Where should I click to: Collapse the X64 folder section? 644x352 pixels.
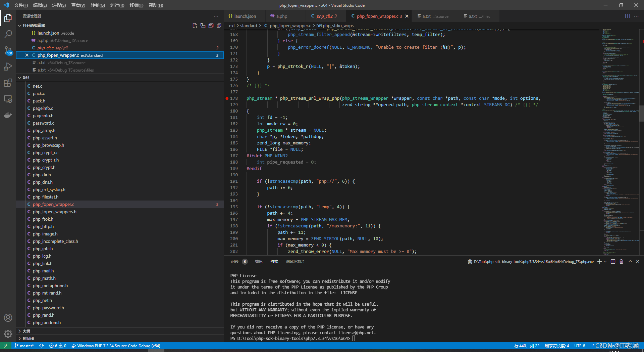(x=23, y=78)
